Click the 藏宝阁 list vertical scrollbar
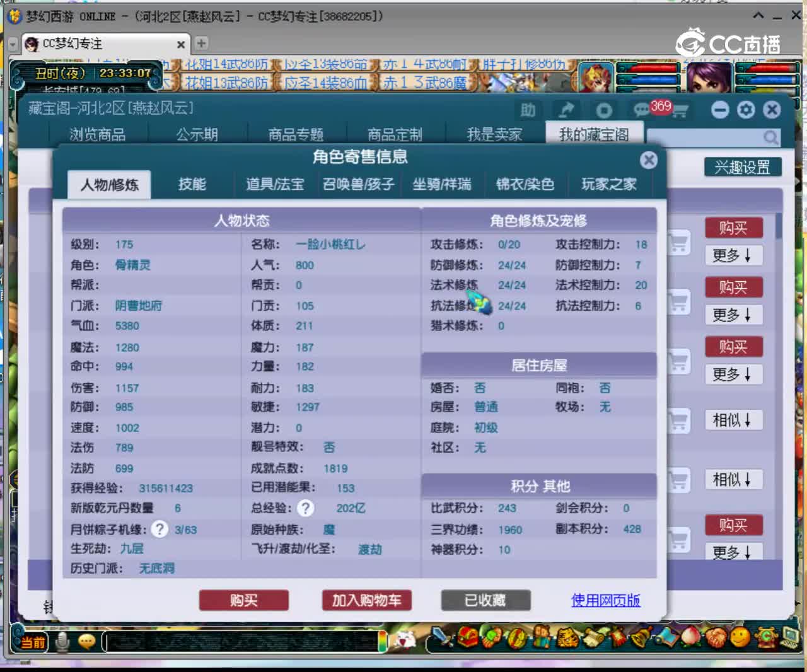Viewport: 807px width, 672px height. tap(779, 226)
